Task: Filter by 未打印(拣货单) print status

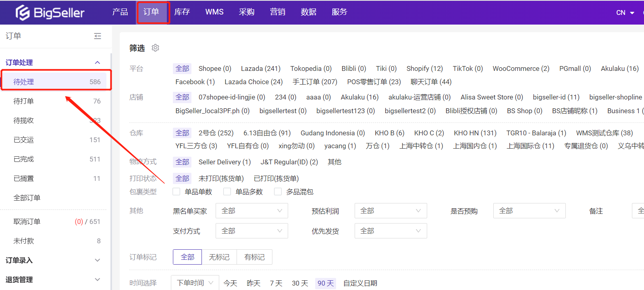Action: point(221,178)
